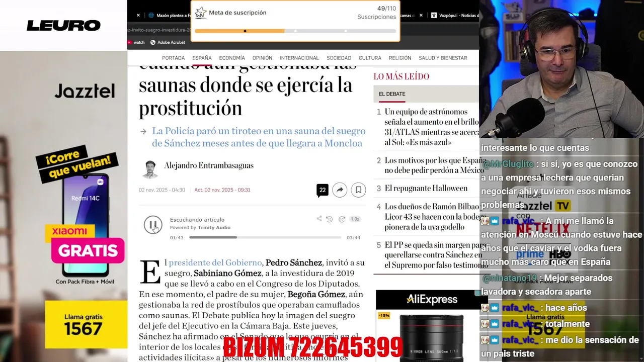Click 'Trinity Audio' powered-by text

pyautogui.click(x=214, y=227)
